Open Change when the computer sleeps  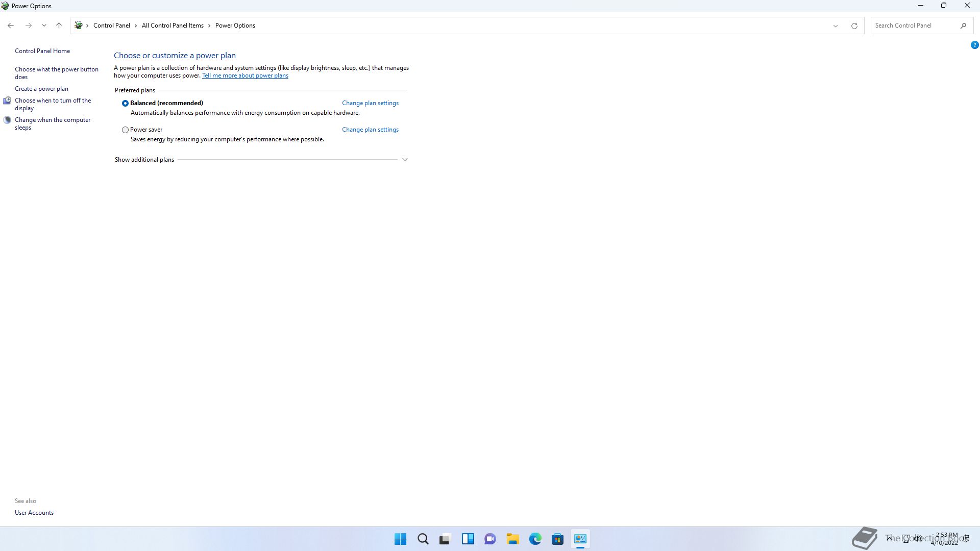53,123
